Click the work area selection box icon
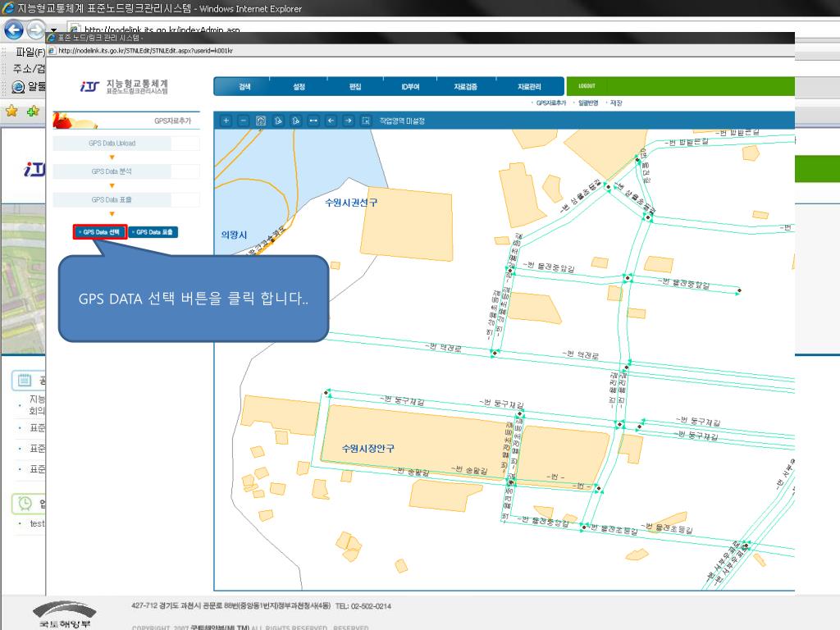 tap(366, 121)
